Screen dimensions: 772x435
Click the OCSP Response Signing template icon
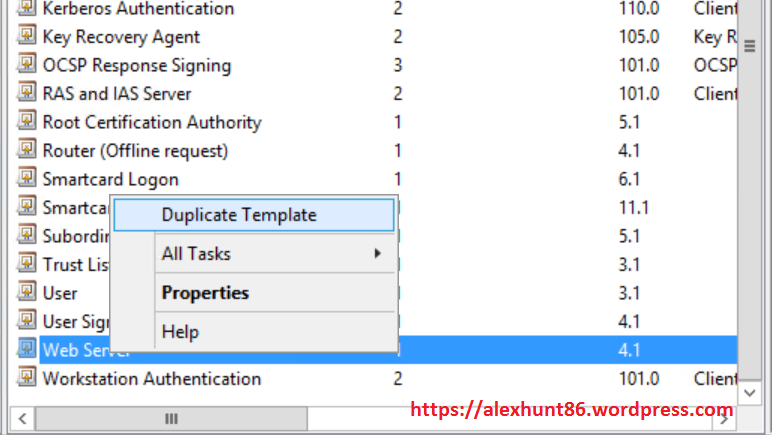(27, 66)
